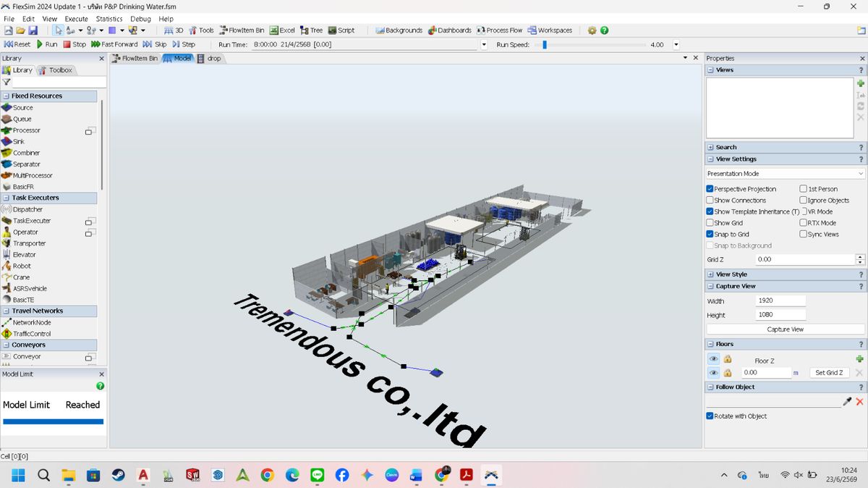Image resolution: width=868 pixels, height=488 pixels.
Task: Open the Run Time dropdown arrow
Action: click(484, 44)
